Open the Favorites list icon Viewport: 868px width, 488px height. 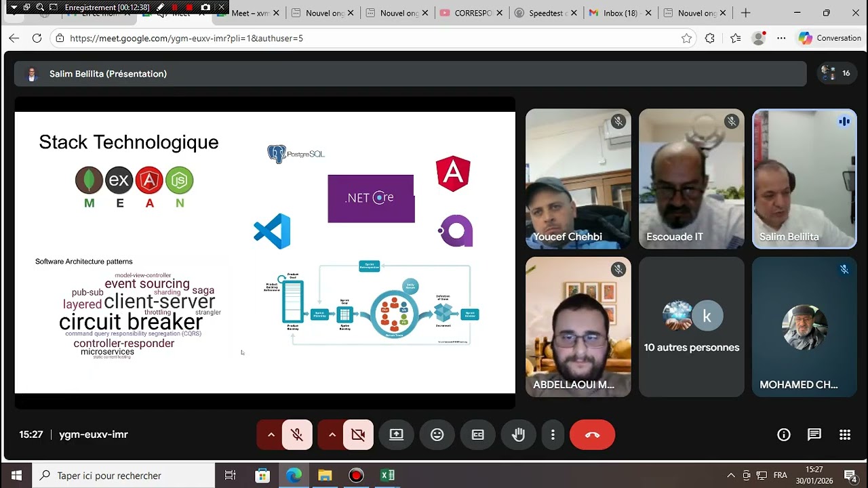736,38
